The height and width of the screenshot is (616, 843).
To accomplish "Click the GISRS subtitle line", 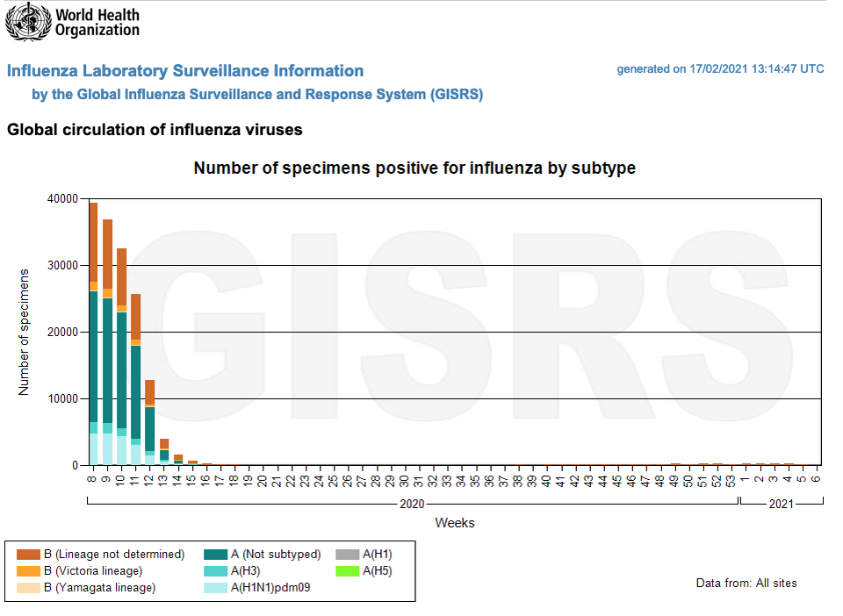I will tap(257, 94).
